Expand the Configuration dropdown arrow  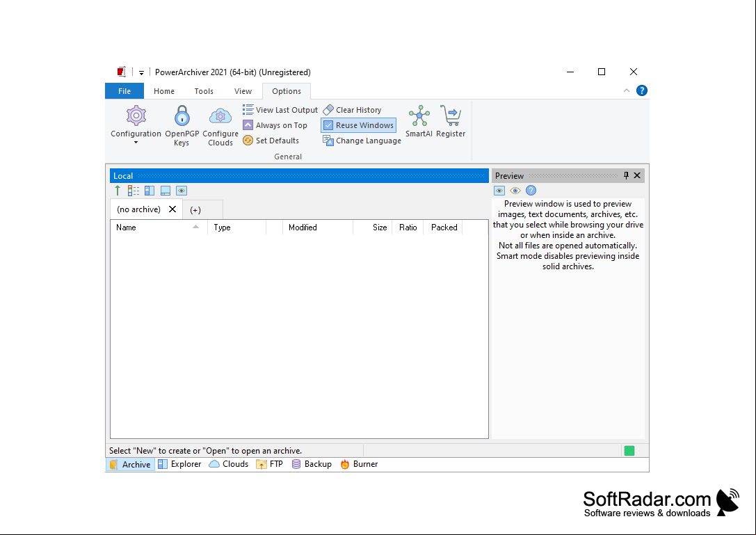point(136,143)
